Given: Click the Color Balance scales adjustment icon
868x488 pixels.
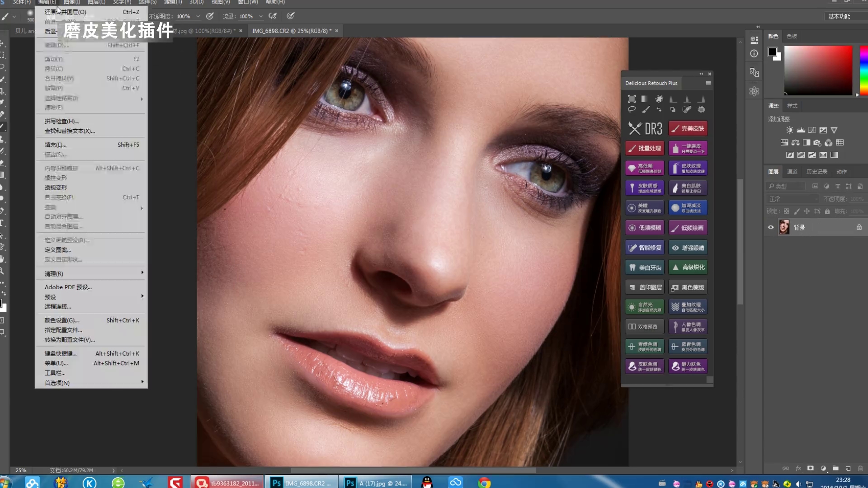Looking at the screenshot, I should pyautogui.click(x=795, y=143).
